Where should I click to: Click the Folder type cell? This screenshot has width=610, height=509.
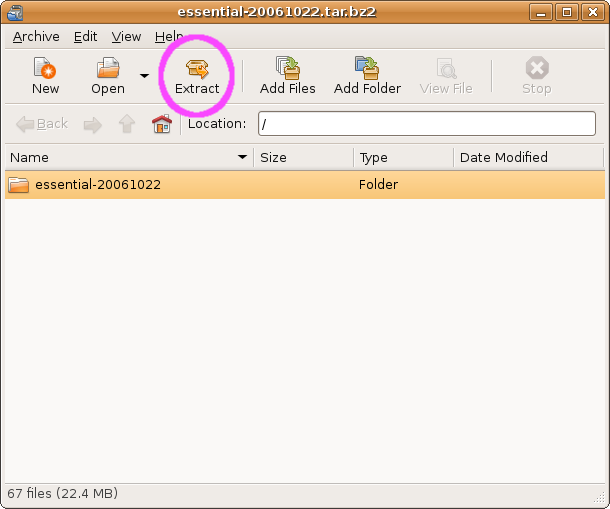click(x=378, y=184)
